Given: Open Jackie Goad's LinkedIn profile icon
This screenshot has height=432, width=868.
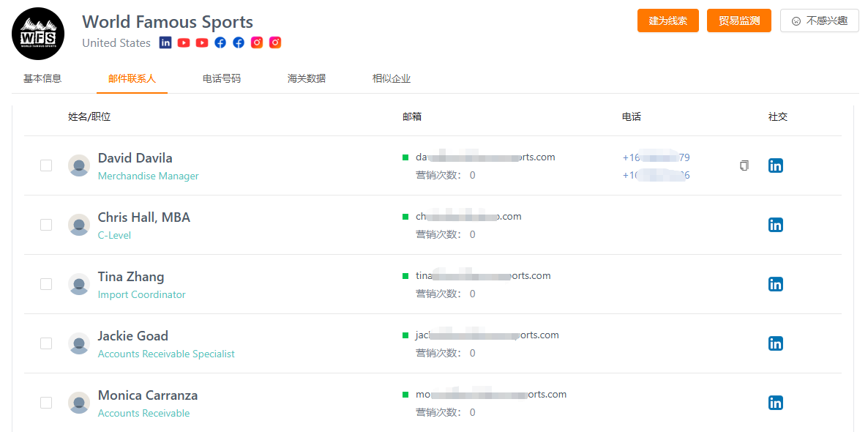Looking at the screenshot, I should coord(776,343).
